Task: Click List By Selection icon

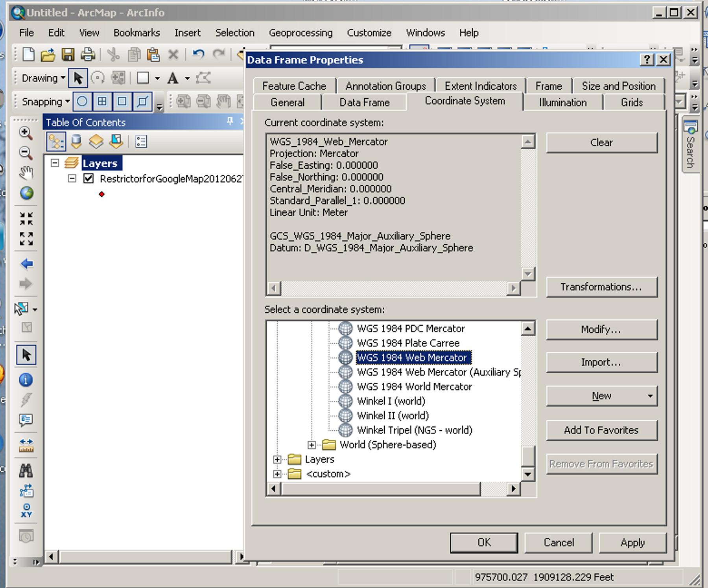Action: tap(116, 142)
